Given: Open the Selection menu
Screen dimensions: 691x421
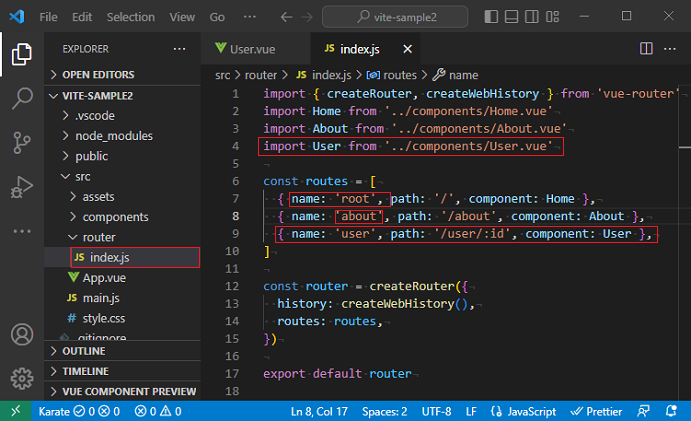Looking at the screenshot, I should 130,17.
